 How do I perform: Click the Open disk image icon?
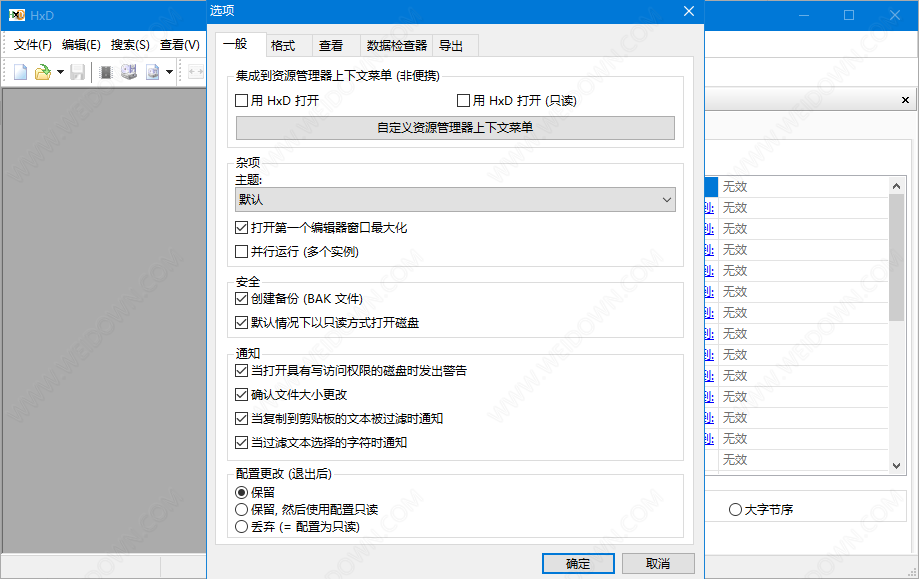click(x=152, y=72)
